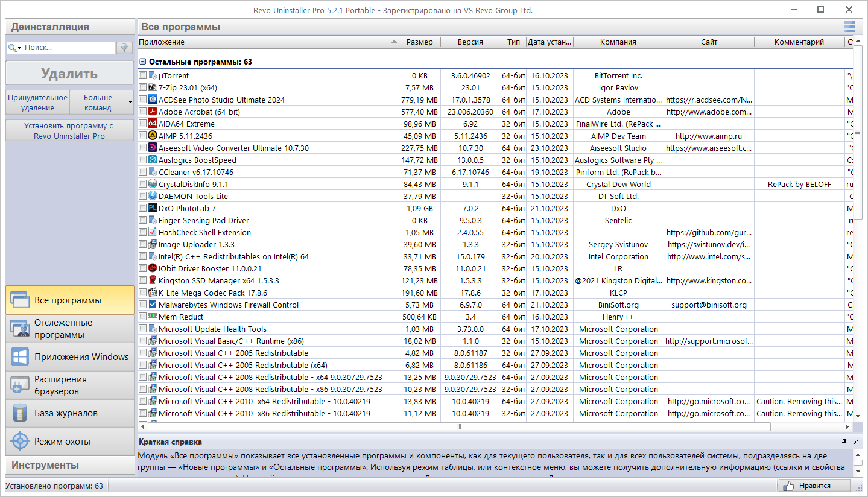Click the Adobe Acrobat app icon
Image resolution: width=868 pixels, height=497 pixels.
click(x=153, y=112)
